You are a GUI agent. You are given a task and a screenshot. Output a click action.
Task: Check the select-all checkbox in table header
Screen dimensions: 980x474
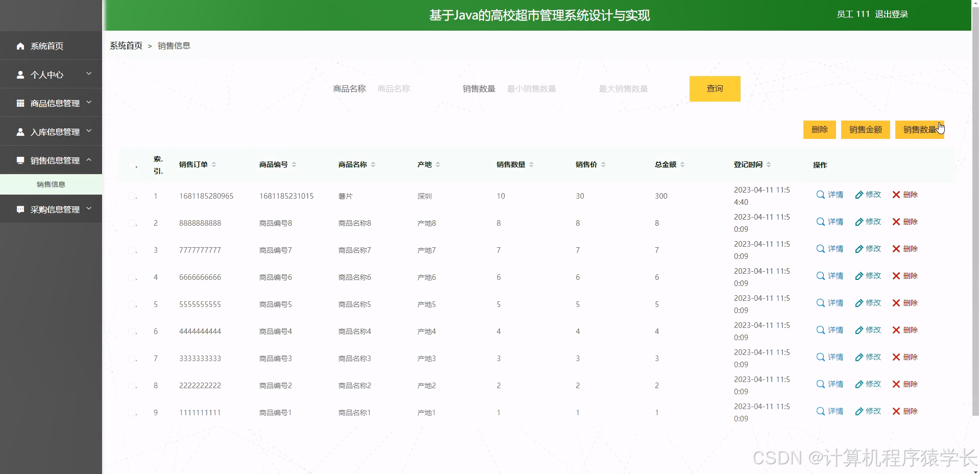tap(132, 164)
